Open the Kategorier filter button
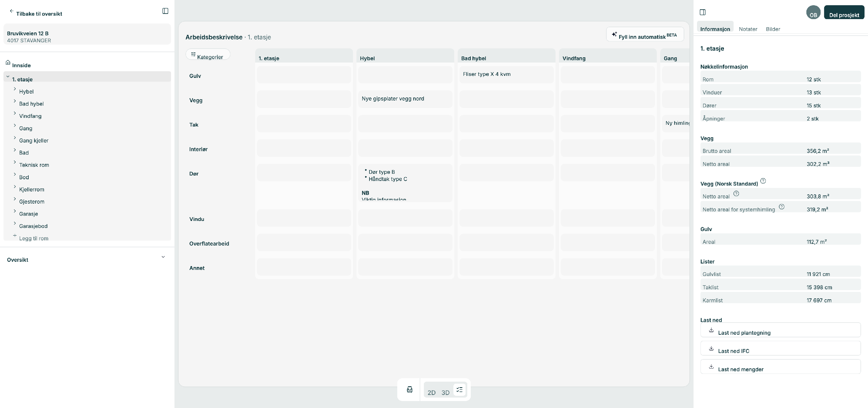868x408 pixels. (207, 55)
